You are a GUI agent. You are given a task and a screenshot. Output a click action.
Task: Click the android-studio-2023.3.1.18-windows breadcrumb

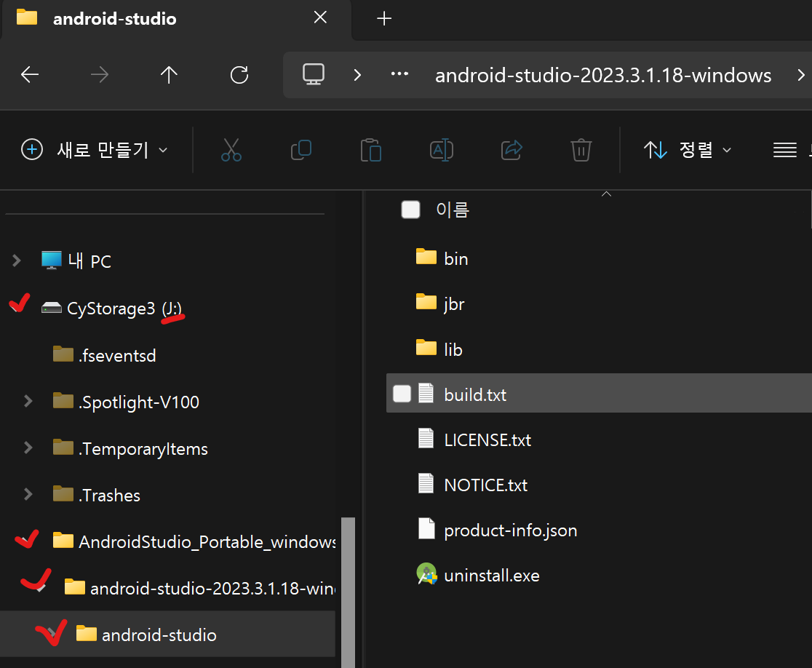point(602,76)
